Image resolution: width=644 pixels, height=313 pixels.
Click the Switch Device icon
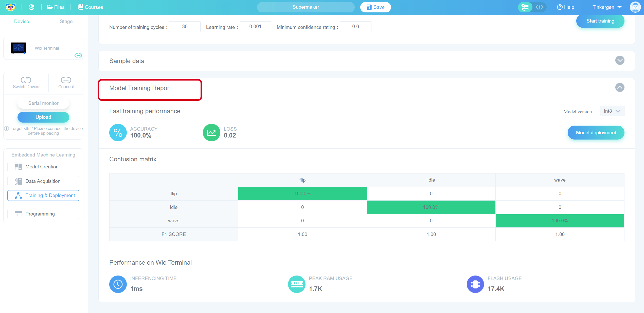pyautogui.click(x=26, y=80)
